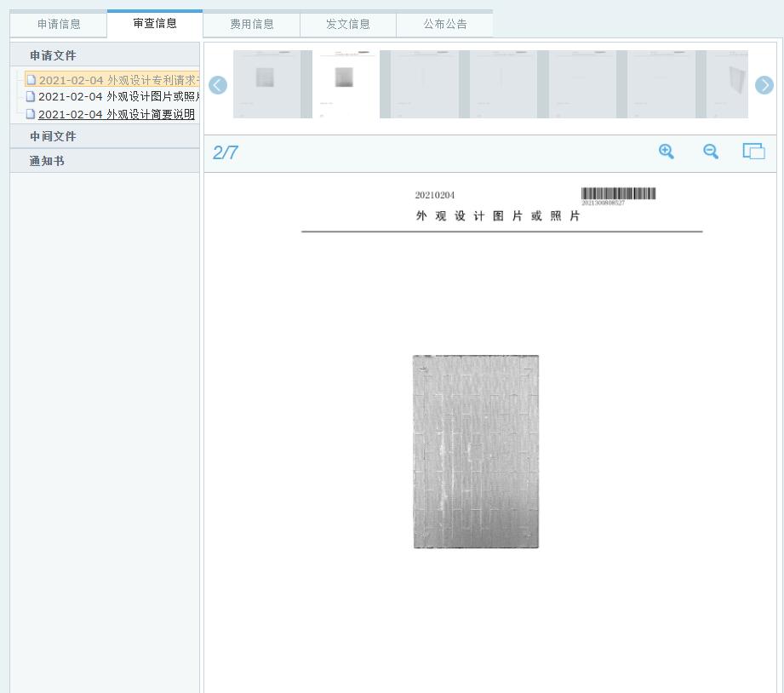The height and width of the screenshot is (693, 784).
Task: Switch to the 申请信息 tab
Action: [x=59, y=24]
